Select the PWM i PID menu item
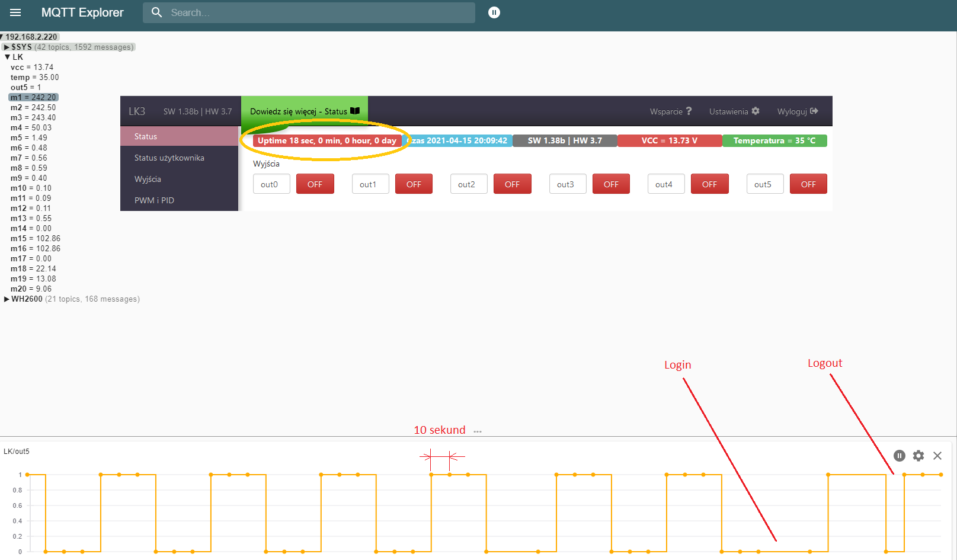 coord(154,200)
